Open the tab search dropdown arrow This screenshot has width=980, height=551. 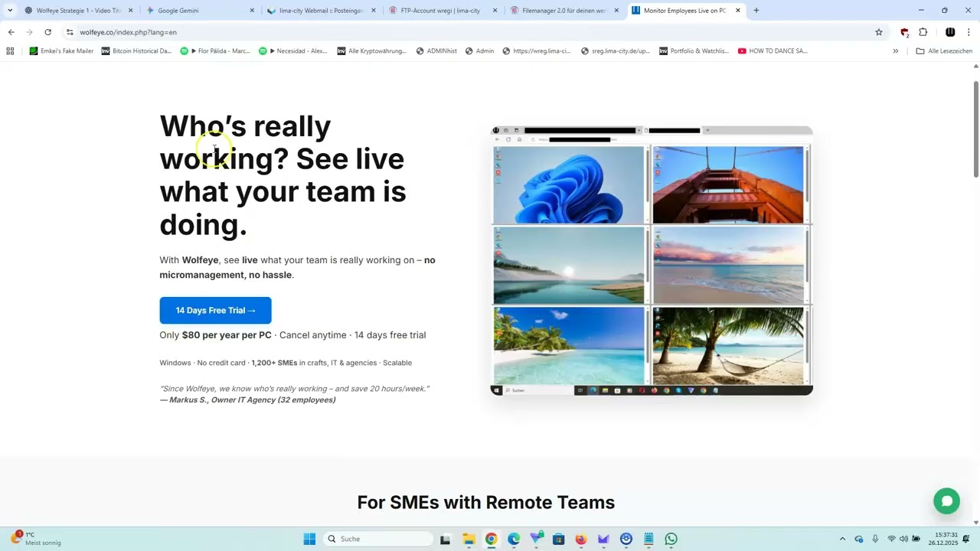[10, 11]
